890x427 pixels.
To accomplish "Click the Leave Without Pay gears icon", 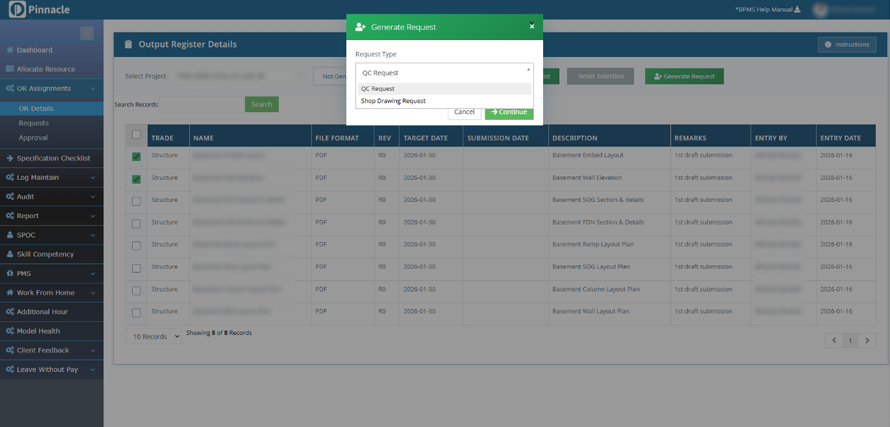I will click(10, 370).
